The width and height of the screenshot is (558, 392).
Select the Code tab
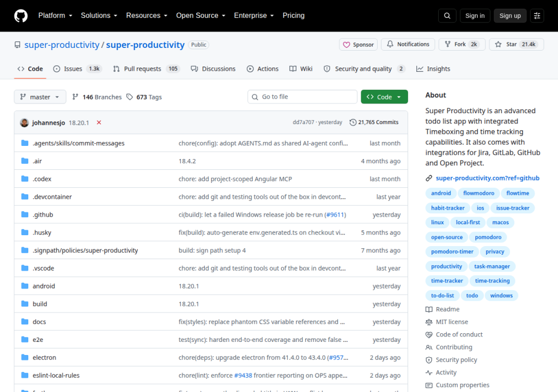(31, 69)
